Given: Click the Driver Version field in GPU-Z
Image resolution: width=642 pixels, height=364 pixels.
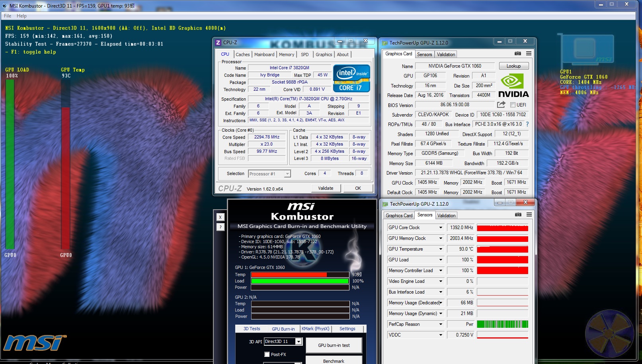Looking at the screenshot, I should 472,173.
